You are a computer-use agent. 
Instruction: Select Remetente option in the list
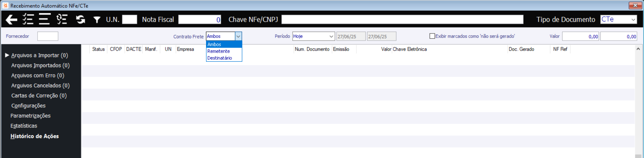pos(224,51)
